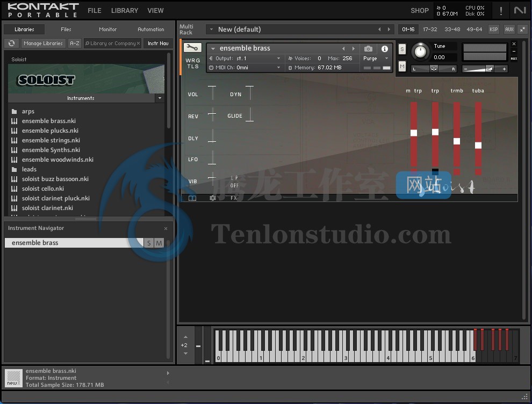Solo ensemble brass in Instrument Navigator
The image size is (532, 404).
(x=149, y=243)
